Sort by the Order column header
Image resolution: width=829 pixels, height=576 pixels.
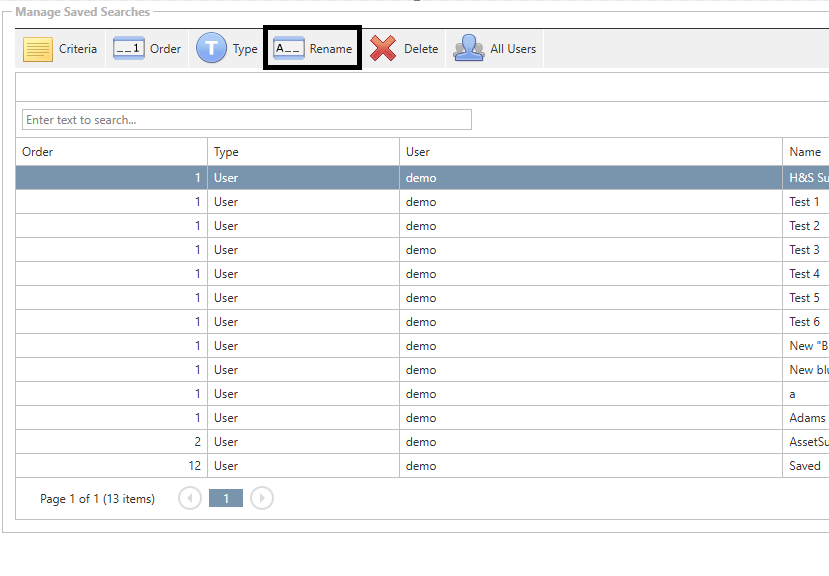[x=110, y=152]
